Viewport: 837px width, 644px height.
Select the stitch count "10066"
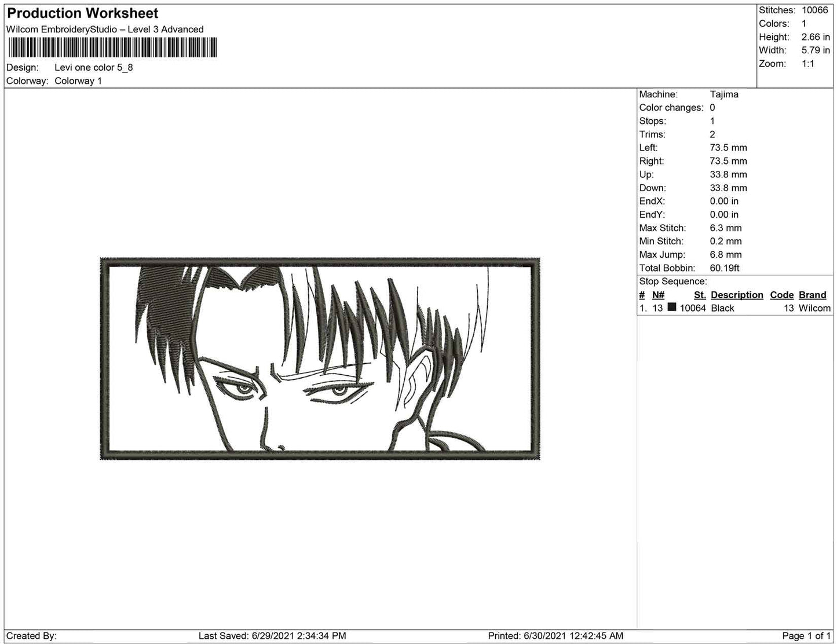click(x=815, y=10)
